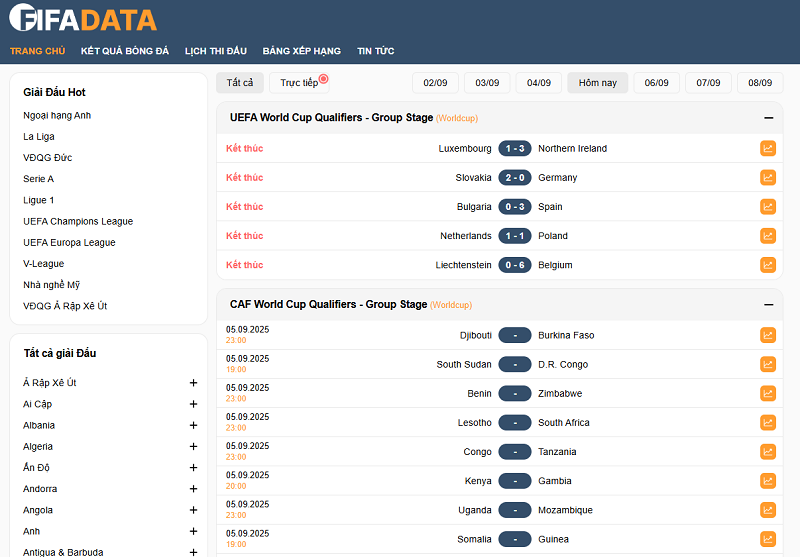Expand the Angola league list
Viewport: 800px width, 557px height.
(193, 510)
